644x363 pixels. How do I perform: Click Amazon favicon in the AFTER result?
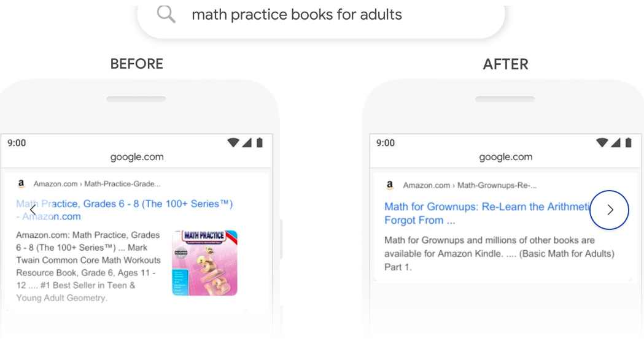click(x=390, y=185)
